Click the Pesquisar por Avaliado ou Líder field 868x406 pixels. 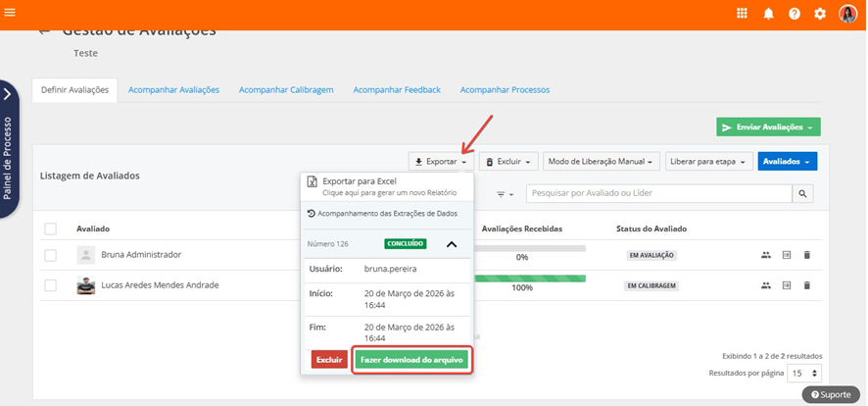tap(658, 194)
